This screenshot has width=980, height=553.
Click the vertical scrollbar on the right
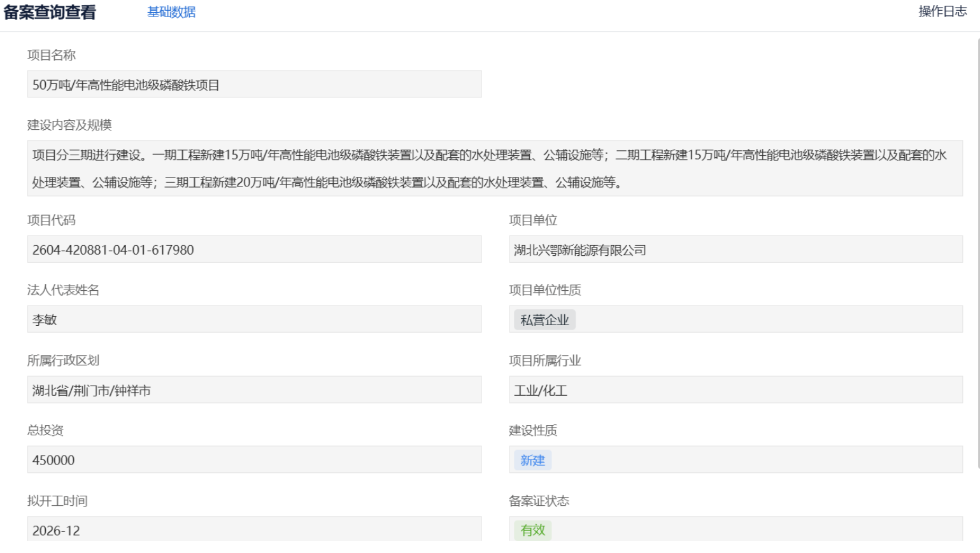pyautogui.click(x=976, y=255)
